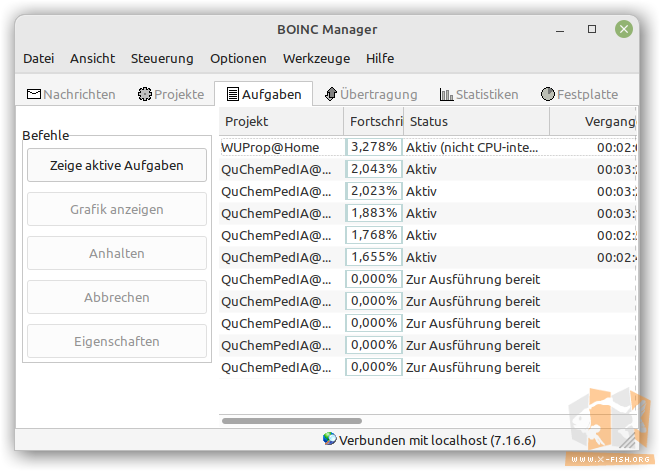Click the Festplatte tab disk icon
660x471 pixels.
click(548, 95)
